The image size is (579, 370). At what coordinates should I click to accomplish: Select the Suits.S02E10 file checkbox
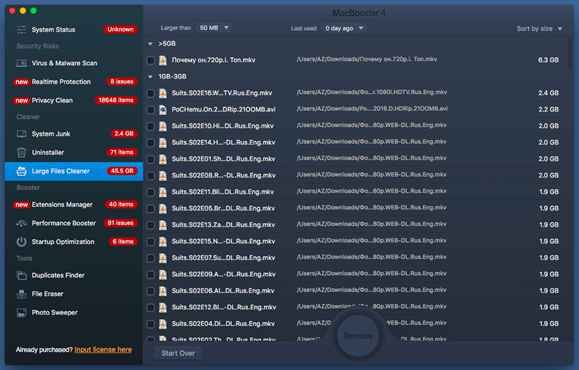tap(150, 126)
